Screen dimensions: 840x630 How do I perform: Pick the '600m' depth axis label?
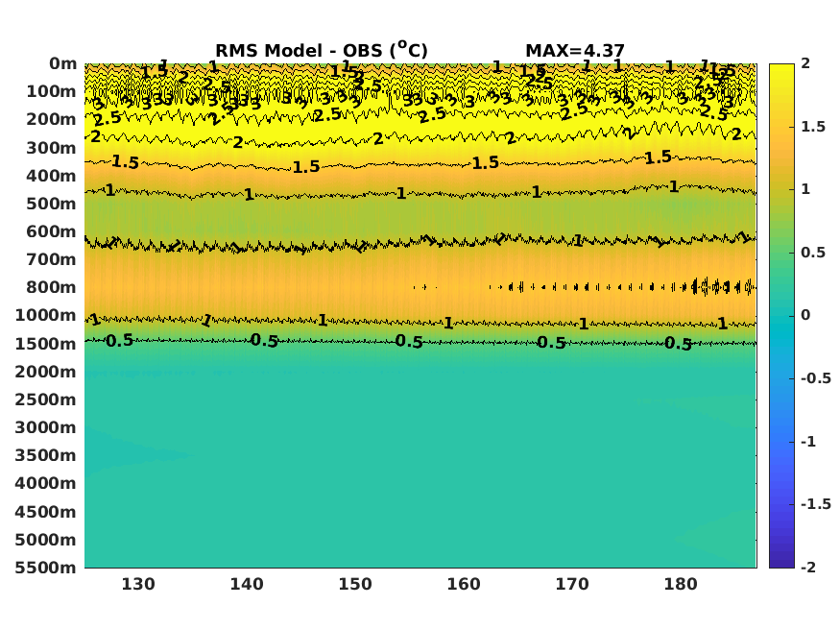pos(52,231)
